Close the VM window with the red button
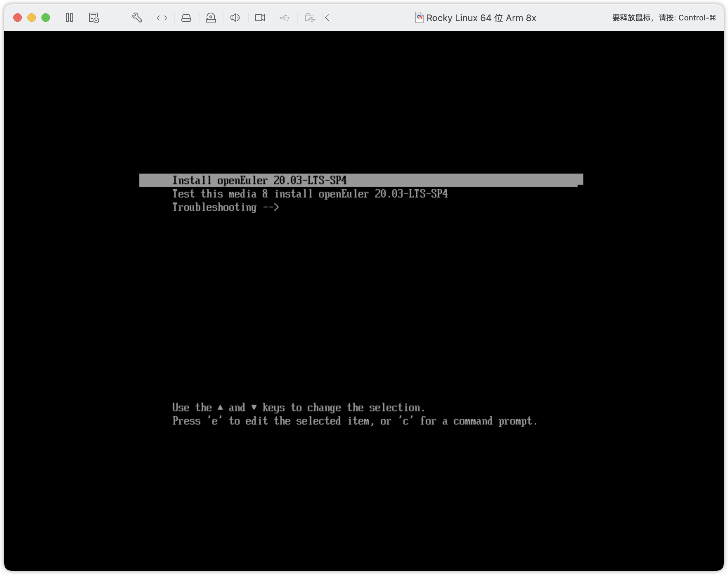This screenshot has height=575, width=728. pos(18,18)
